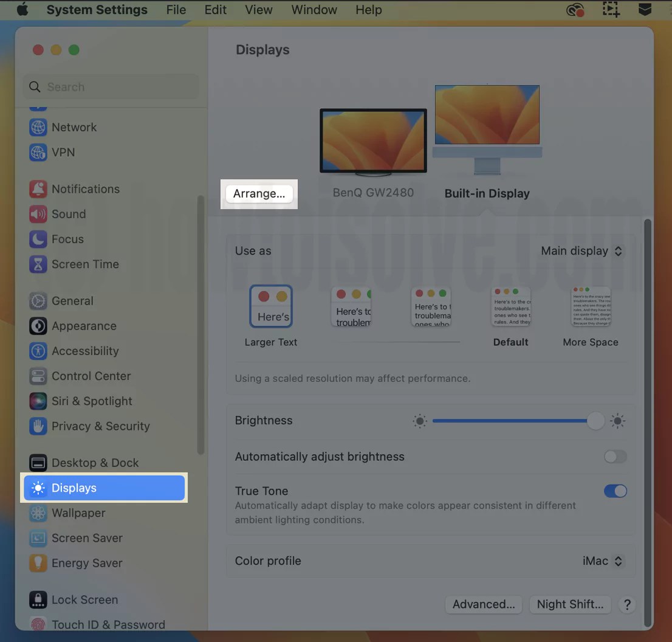The image size is (672, 642).
Task: Disable True Tone
Action: (x=615, y=491)
